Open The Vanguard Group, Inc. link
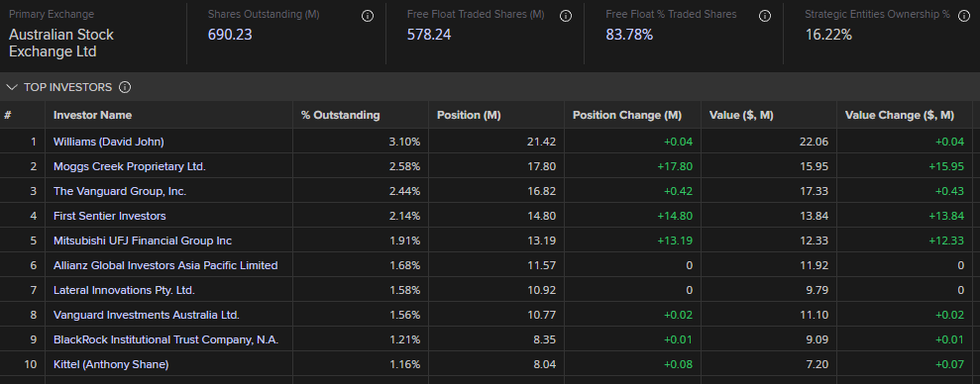 point(120,191)
